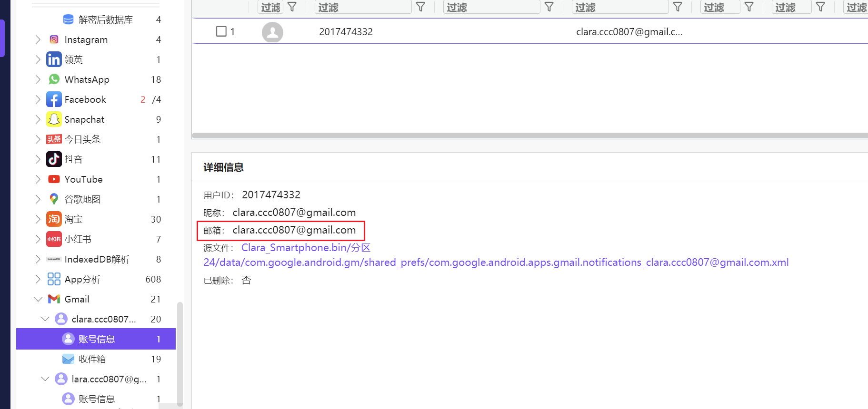Screen dimensions: 868x409
Task: Select the YouTube icon in sidebar
Action: click(54, 179)
